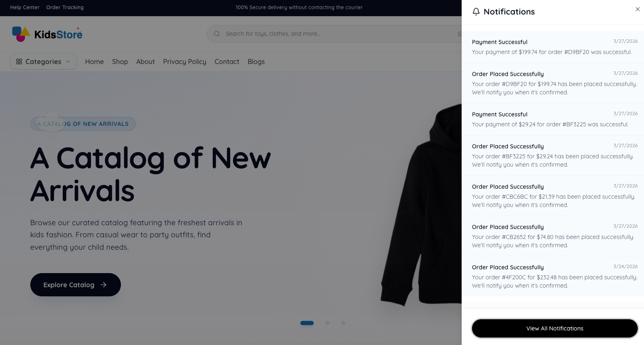Open the Privacy Policy page

point(184,62)
